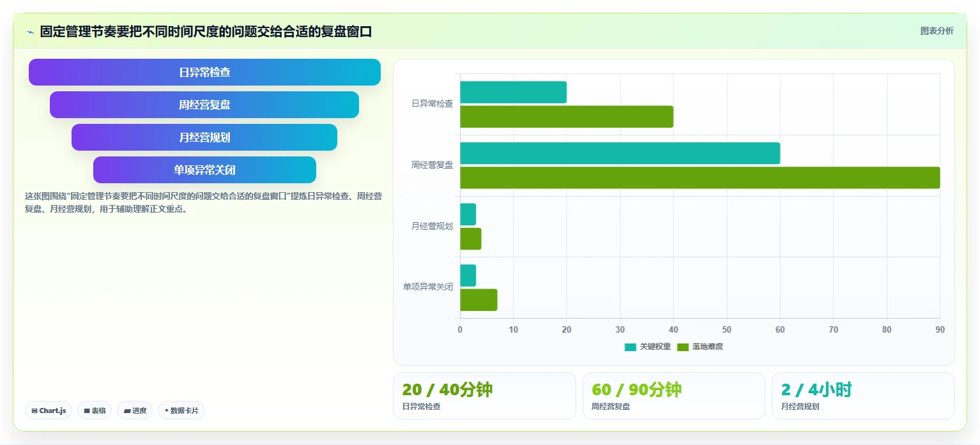The width and height of the screenshot is (980, 445).
Task: Open the 60 / 90分钟 data card
Action: pos(673,396)
